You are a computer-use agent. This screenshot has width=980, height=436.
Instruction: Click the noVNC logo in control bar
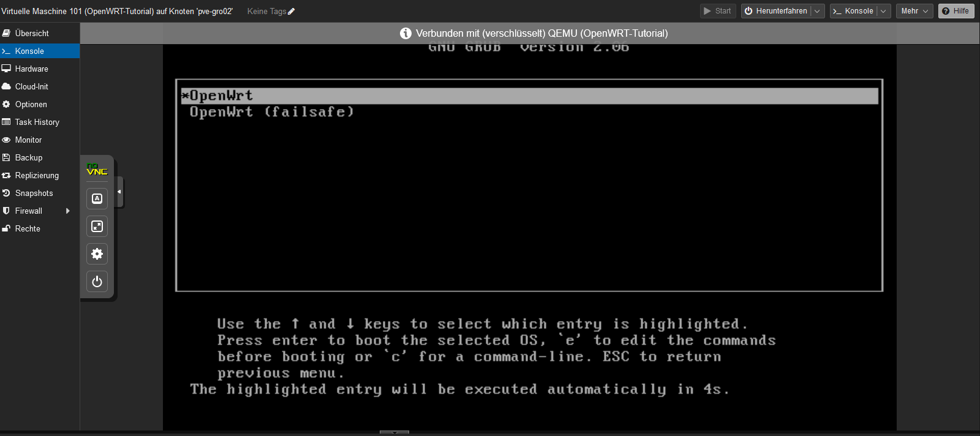[x=97, y=169]
